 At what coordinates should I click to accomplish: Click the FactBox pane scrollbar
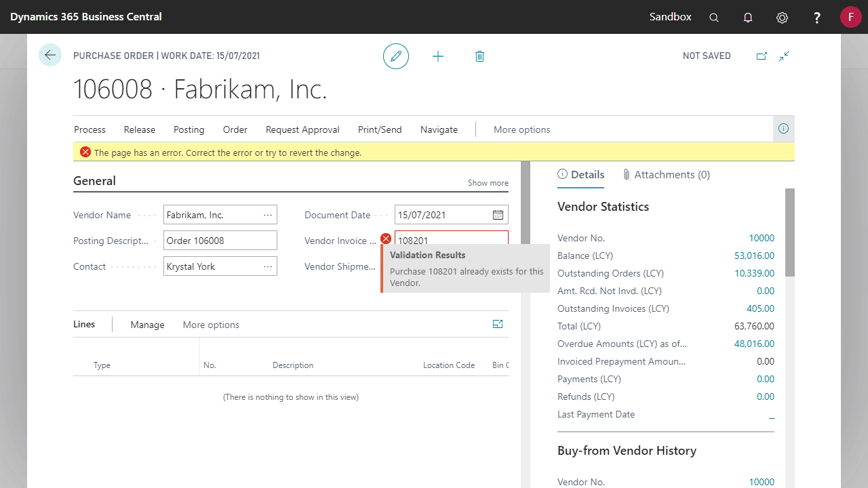(x=789, y=232)
